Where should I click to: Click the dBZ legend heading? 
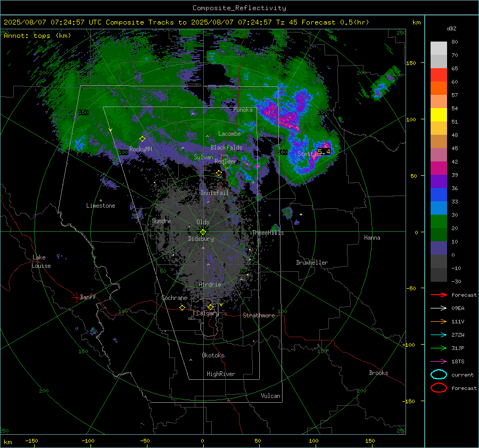[x=451, y=28]
